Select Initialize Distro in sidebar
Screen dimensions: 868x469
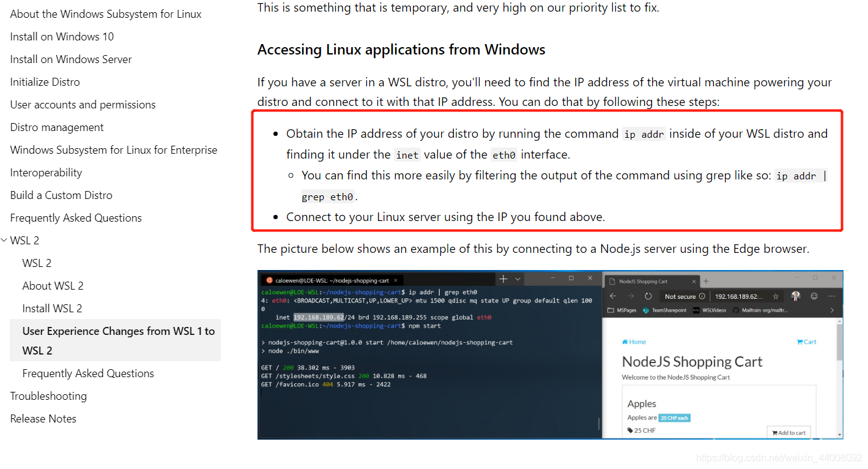coord(45,82)
